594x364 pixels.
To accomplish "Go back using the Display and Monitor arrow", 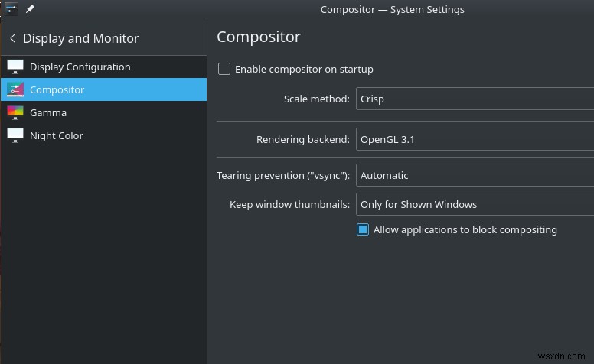I will point(13,38).
